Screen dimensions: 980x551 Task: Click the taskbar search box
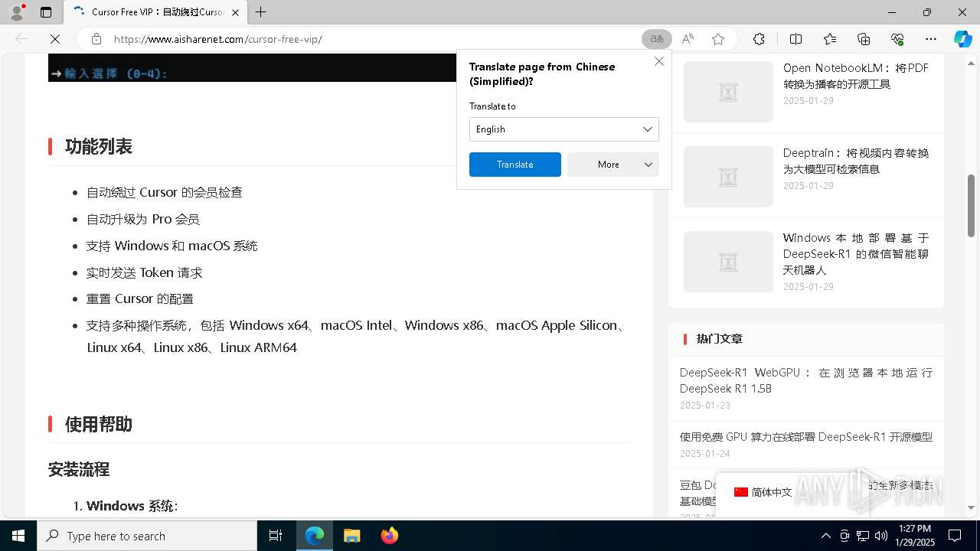147,536
